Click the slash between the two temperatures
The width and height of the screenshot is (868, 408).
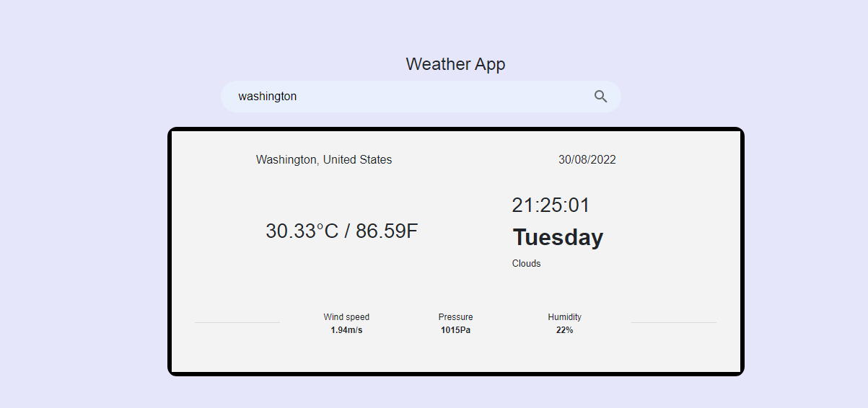pyautogui.click(x=347, y=231)
